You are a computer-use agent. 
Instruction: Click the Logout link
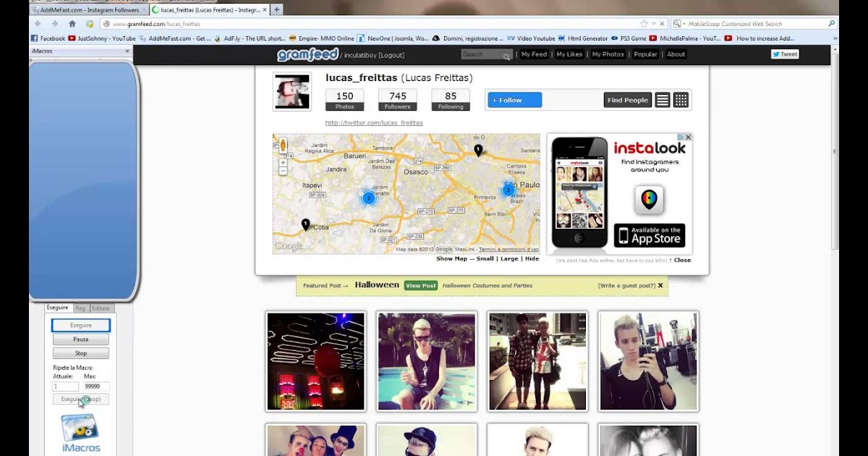(x=390, y=55)
